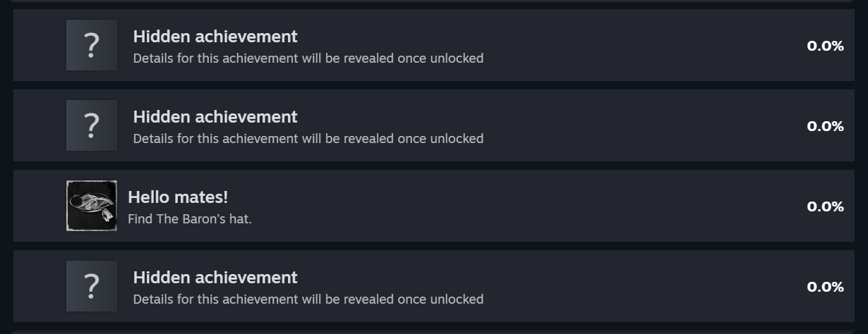Click the 0.0% percentage right above Hello mates! percentage

coord(825,126)
